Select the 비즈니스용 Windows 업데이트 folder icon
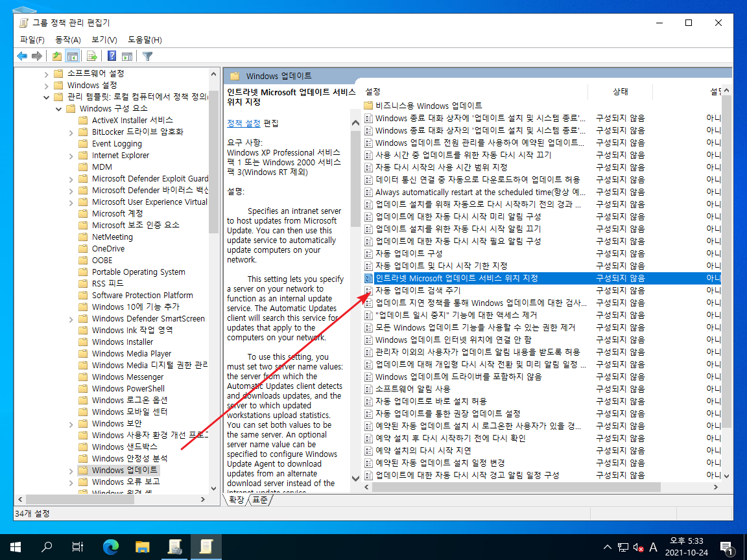Image resolution: width=747 pixels, height=560 pixels. (368, 106)
